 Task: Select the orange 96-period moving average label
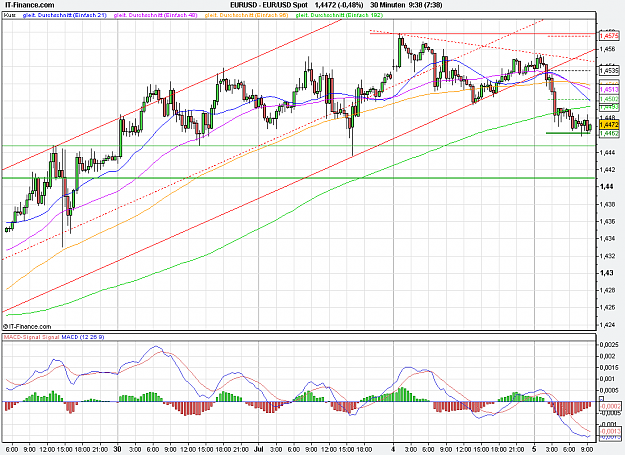246,15
